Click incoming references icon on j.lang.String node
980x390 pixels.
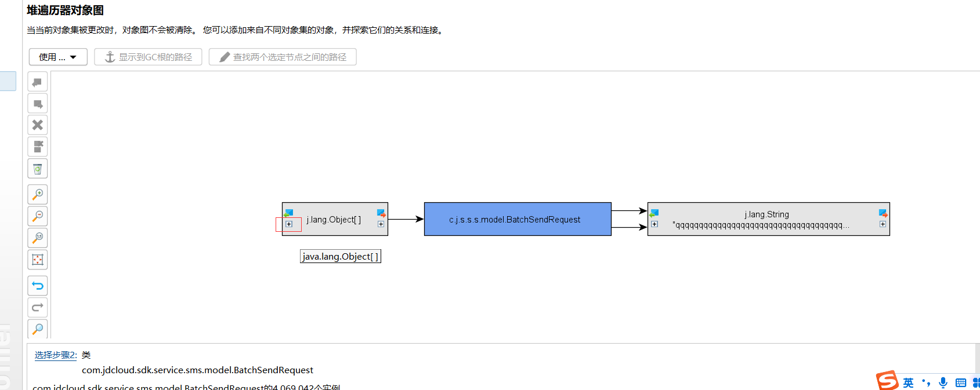(x=654, y=213)
